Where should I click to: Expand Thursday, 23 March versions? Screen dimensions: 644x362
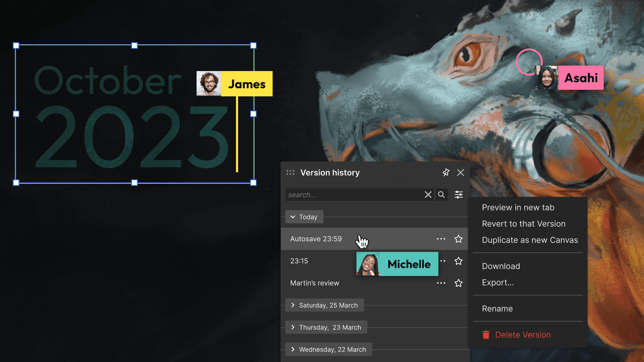(326, 328)
